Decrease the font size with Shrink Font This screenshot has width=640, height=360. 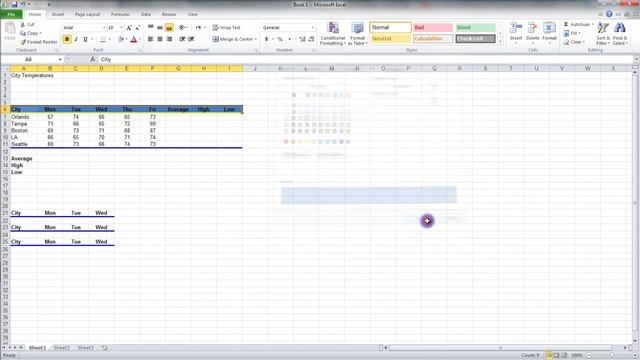[x=138, y=28]
